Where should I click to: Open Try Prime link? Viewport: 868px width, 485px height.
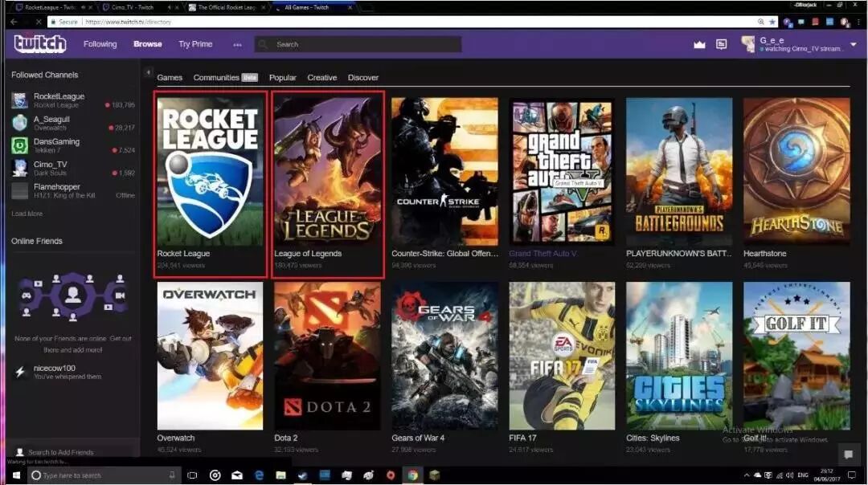click(195, 44)
